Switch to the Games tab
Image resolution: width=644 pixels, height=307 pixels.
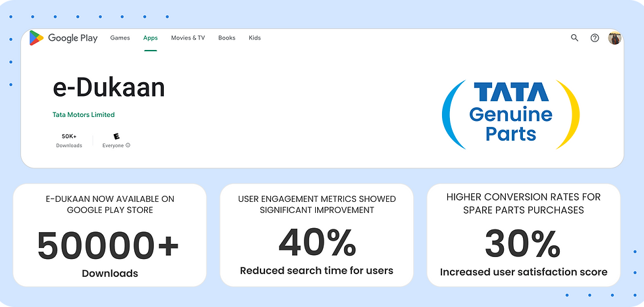pyautogui.click(x=120, y=37)
